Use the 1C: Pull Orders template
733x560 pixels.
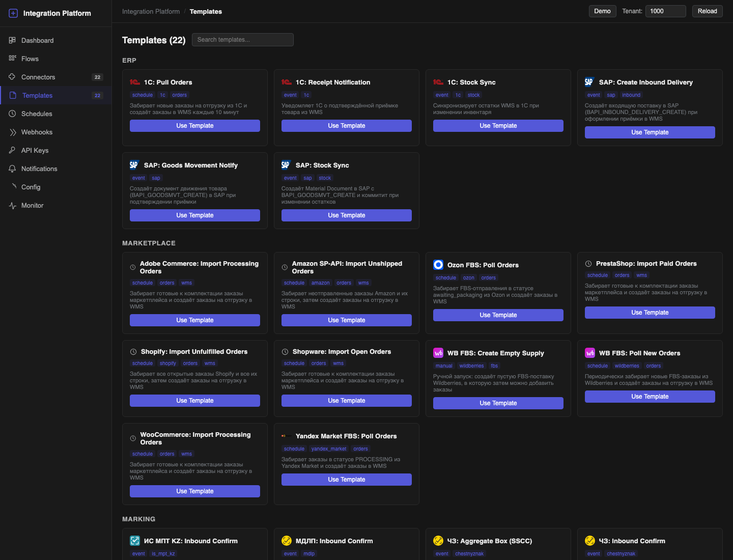(x=195, y=126)
